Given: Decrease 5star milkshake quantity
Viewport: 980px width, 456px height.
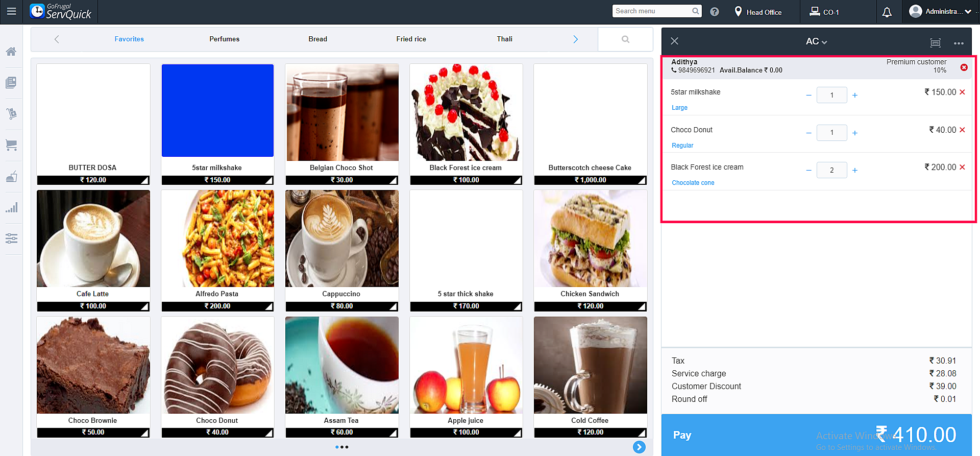Looking at the screenshot, I should click(x=808, y=95).
